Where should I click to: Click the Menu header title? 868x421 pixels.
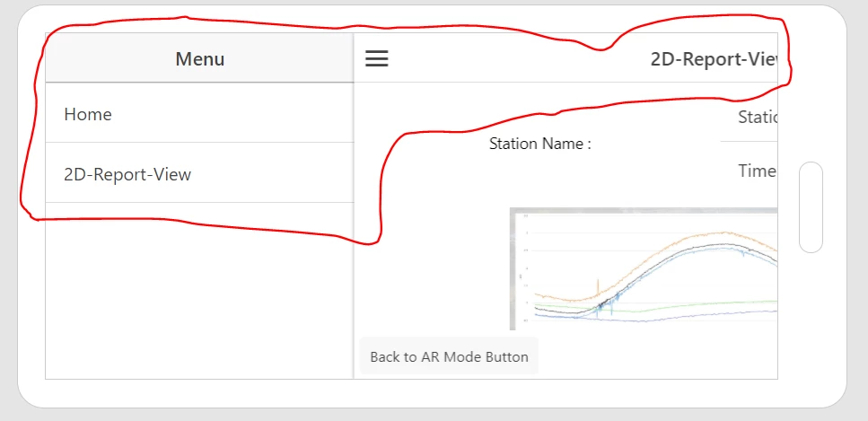[x=200, y=58]
